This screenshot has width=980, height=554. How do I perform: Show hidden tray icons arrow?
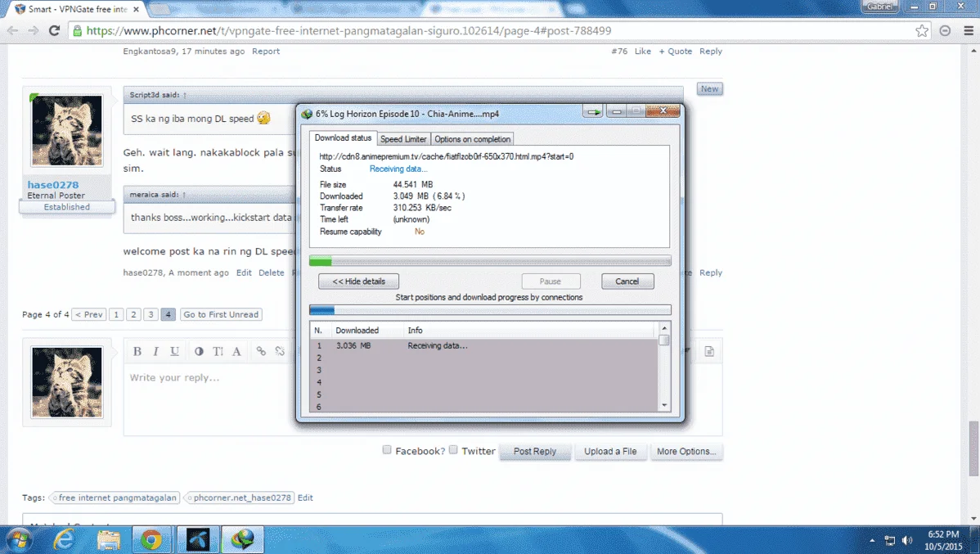tap(872, 540)
